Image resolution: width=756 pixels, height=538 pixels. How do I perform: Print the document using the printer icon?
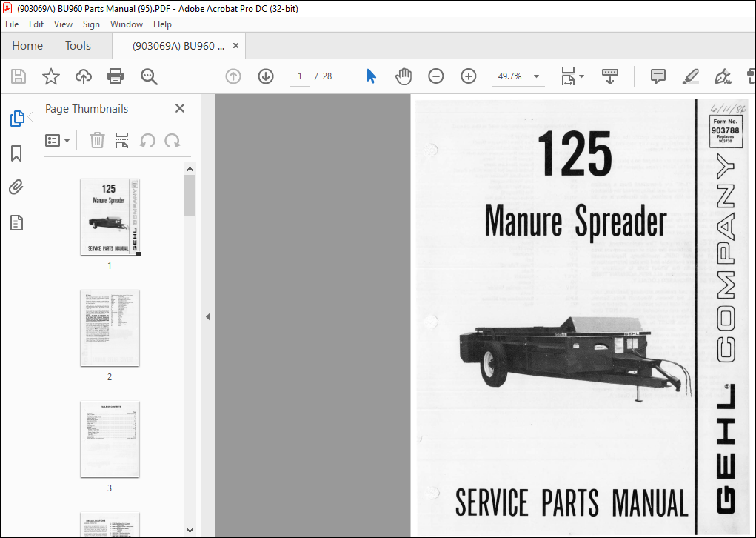(x=116, y=76)
